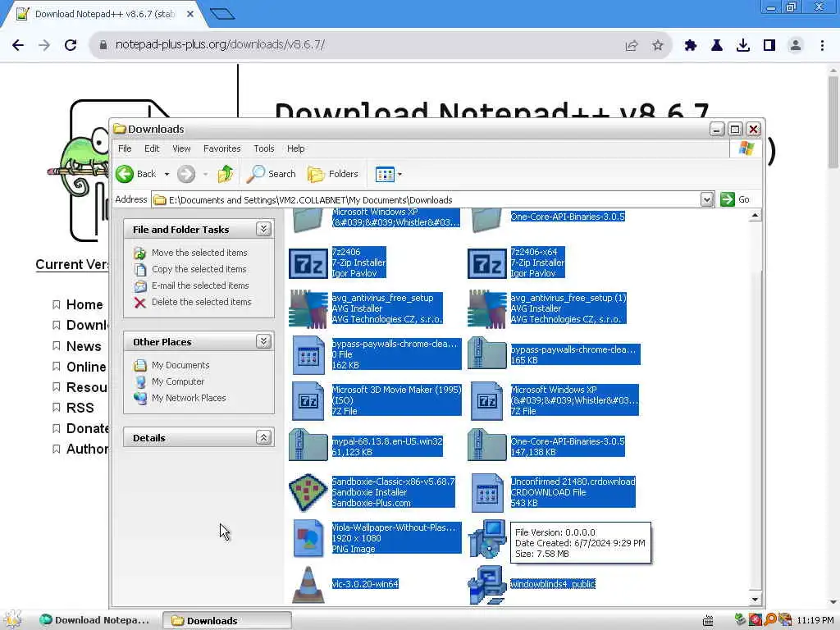The image size is (840, 630).
Task: Select Viola-Wallpaper PNG image icon
Action: [x=308, y=538]
